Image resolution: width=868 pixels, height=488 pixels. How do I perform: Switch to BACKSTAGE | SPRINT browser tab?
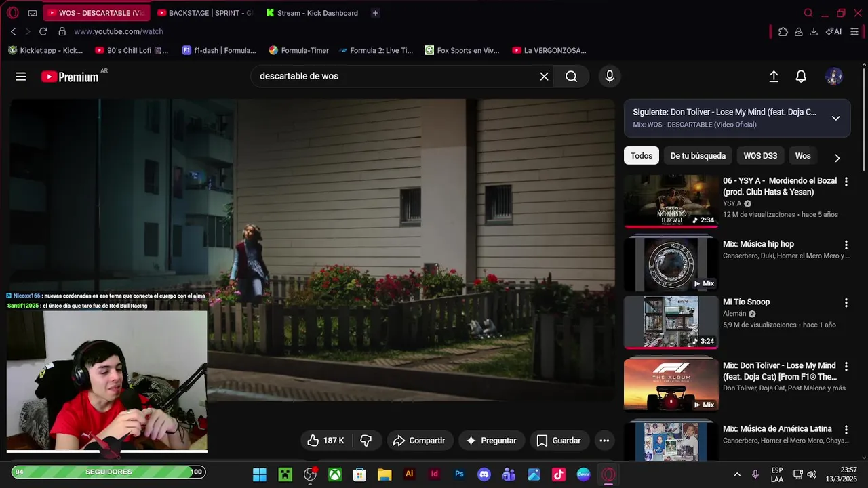click(205, 13)
